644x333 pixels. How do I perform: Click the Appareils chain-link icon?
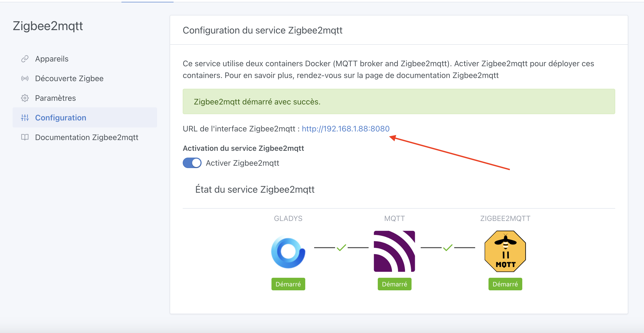(25, 59)
